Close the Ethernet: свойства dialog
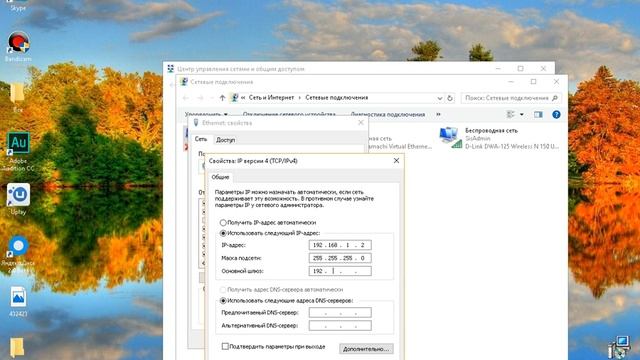 pos(361,122)
